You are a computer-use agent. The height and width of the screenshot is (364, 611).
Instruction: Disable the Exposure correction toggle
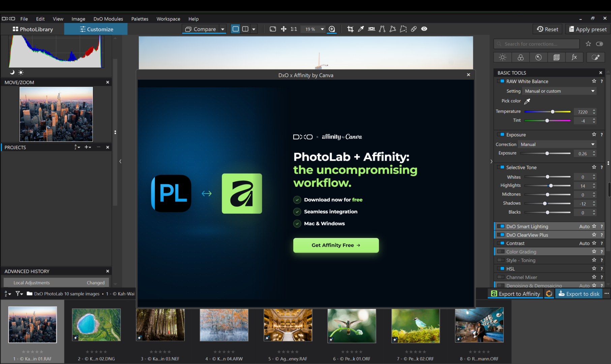tap(501, 134)
